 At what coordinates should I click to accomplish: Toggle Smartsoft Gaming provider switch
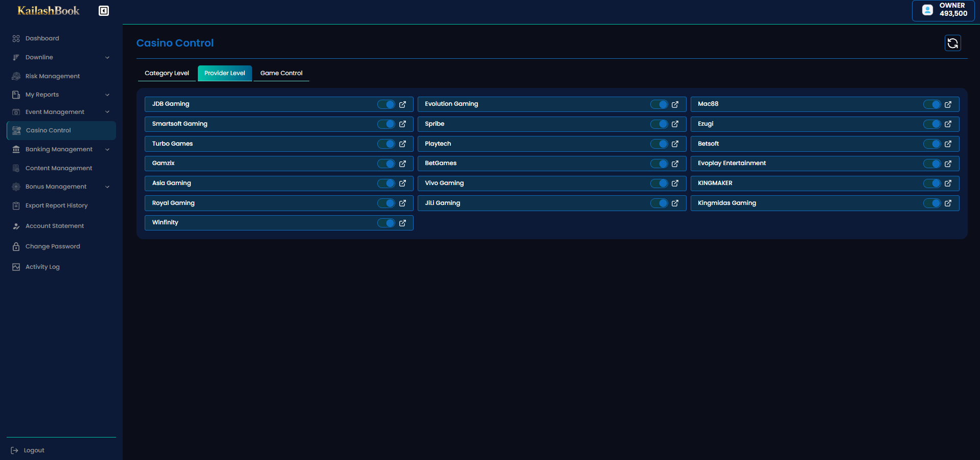click(x=386, y=124)
